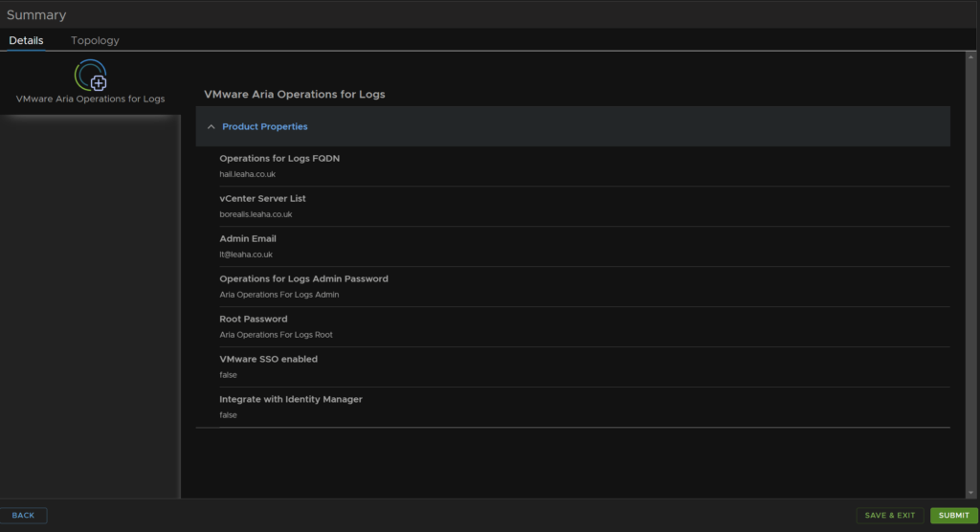Screen dimensions: 980x532
Task: Click the Summary page title
Action: pyautogui.click(x=36, y=15)
